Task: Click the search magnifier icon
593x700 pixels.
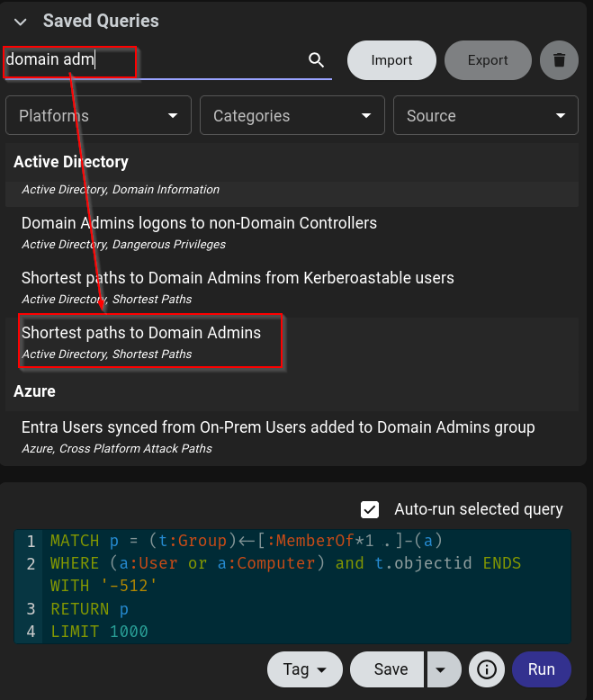Action: coord(316,59)
